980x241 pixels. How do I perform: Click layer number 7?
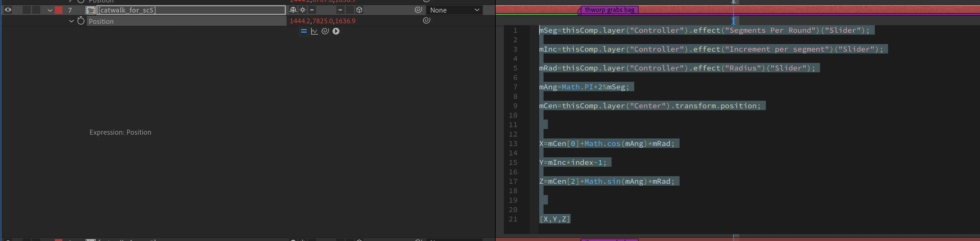[x=70, y=10]
